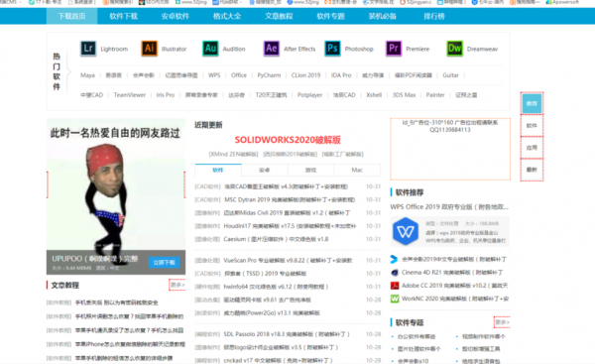595x364 pixels.
Task: Open the XMind ZEN破解版 link
Action: pos(233,154)
